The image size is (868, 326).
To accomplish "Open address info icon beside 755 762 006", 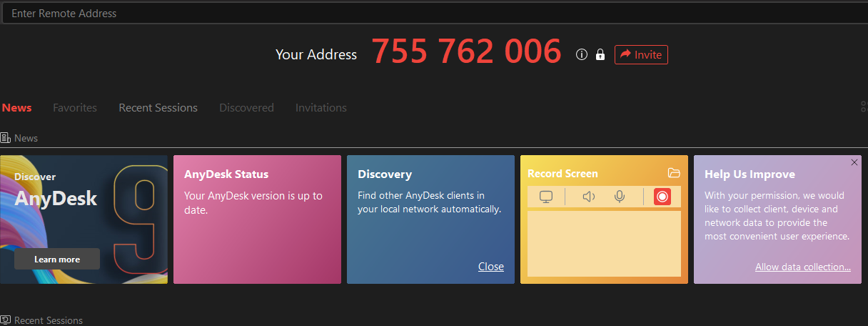I will (x=582, y=54).
